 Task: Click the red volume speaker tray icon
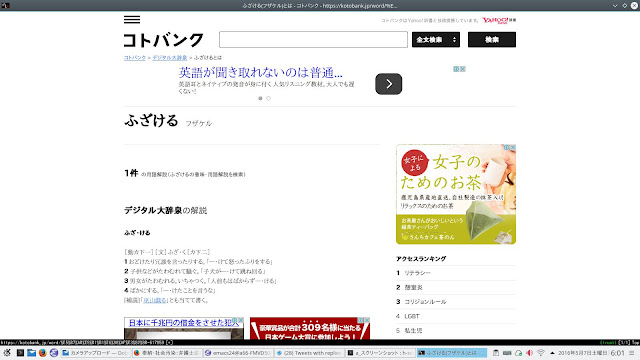529,353
